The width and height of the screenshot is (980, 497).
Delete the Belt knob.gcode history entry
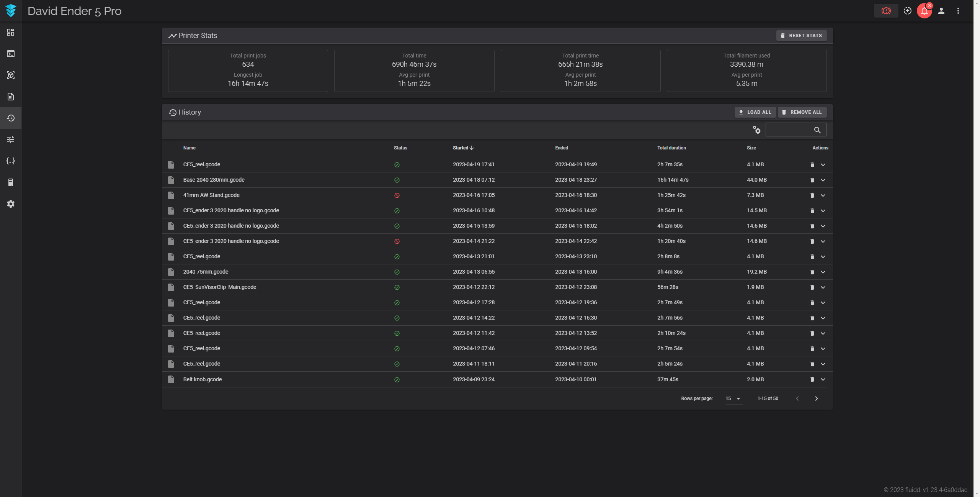[x=812, y=379]
